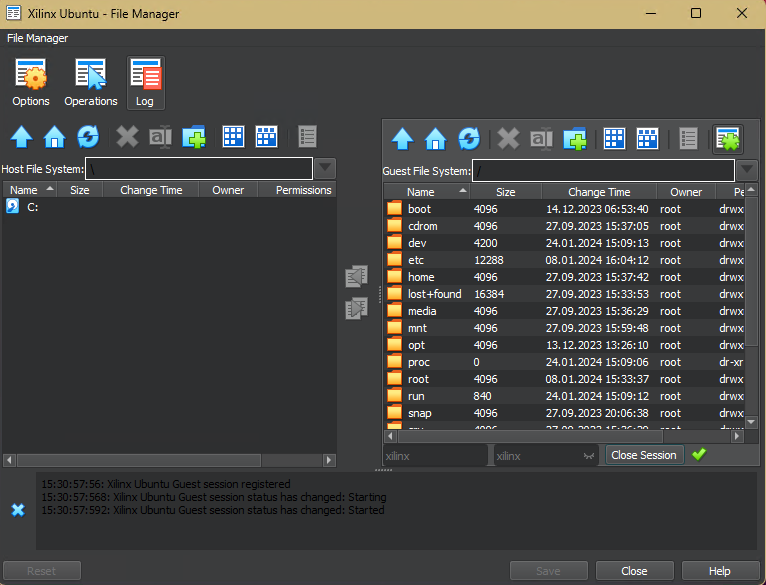
Task: Go to home folder in guest pane
Action: (x=436, y=139)
